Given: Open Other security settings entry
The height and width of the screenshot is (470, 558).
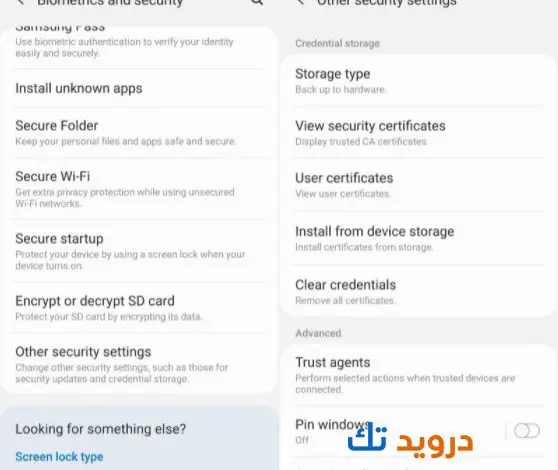Looking at the screenshot, I should pos(139,364).
